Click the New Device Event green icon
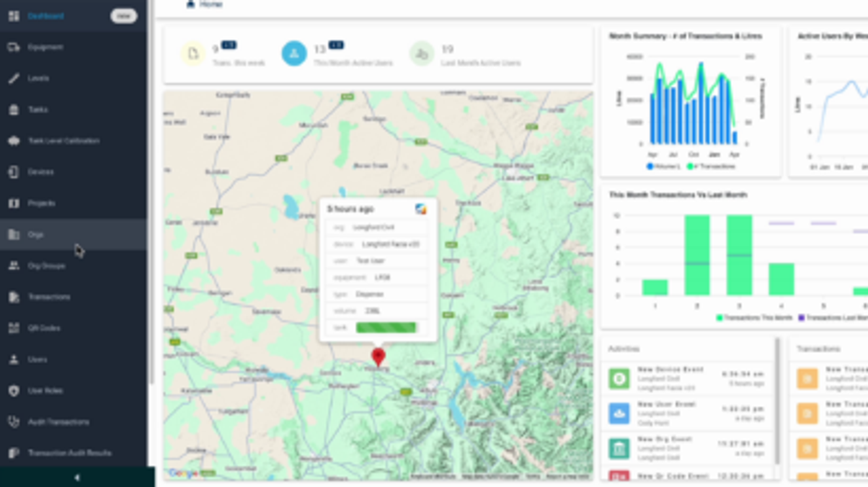This screenshot has height=487, width=868. (619, 378)
